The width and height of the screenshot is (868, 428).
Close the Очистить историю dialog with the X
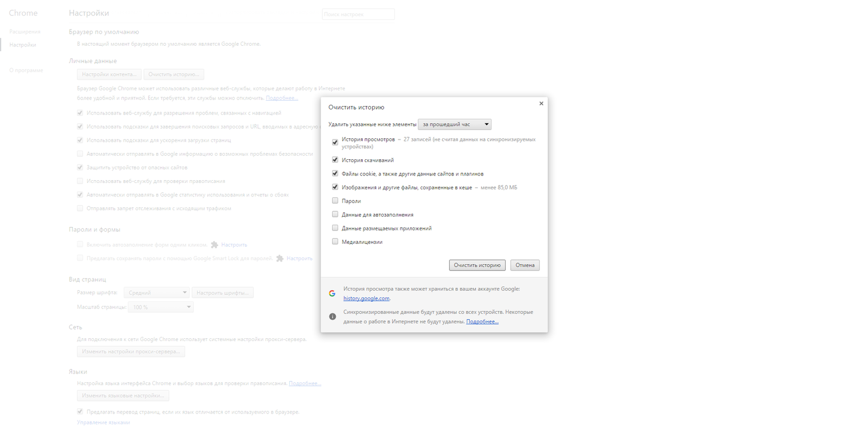click(x=541, y=104)
